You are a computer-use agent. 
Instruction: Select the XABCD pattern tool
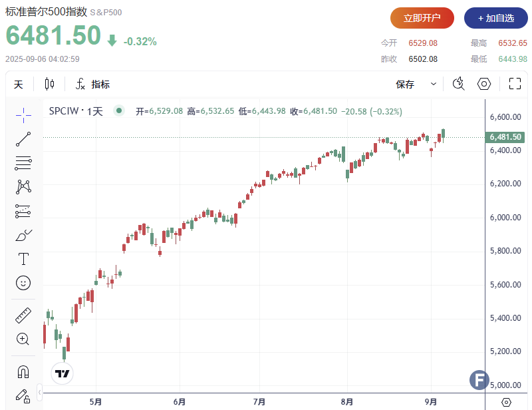[x=23, y=187]
